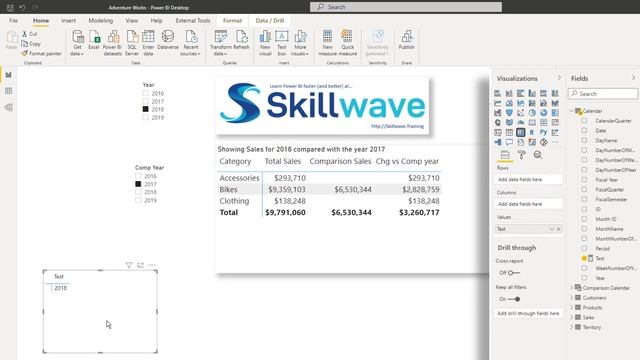Viewport: 640px width, 360px height.
Task: Open the View ribbon tab
Action: click(132, 20)
